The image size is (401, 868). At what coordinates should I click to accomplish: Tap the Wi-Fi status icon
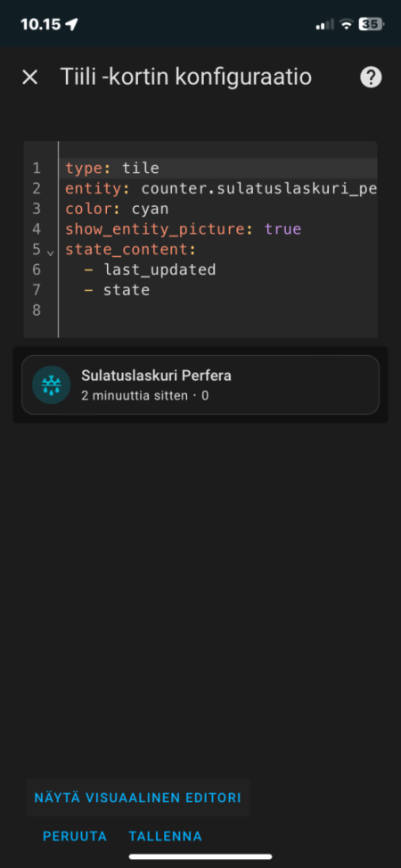point(347,24)
